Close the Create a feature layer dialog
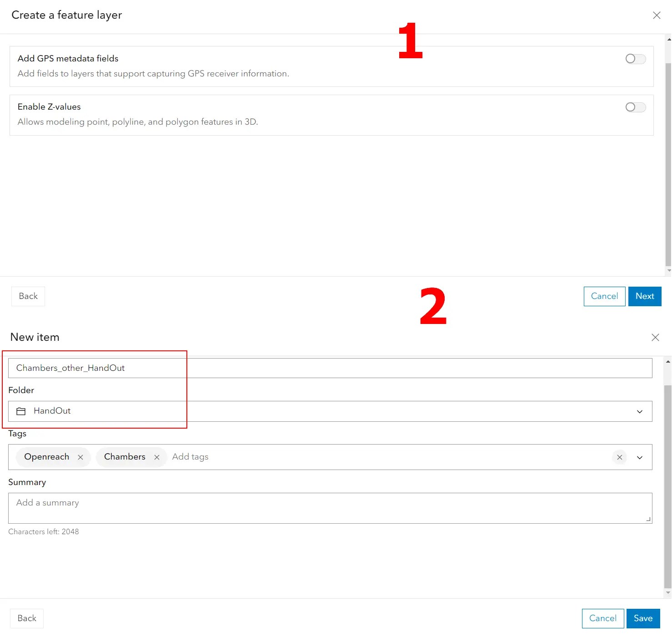The image size is (672, 637). (x=657, y=15)
